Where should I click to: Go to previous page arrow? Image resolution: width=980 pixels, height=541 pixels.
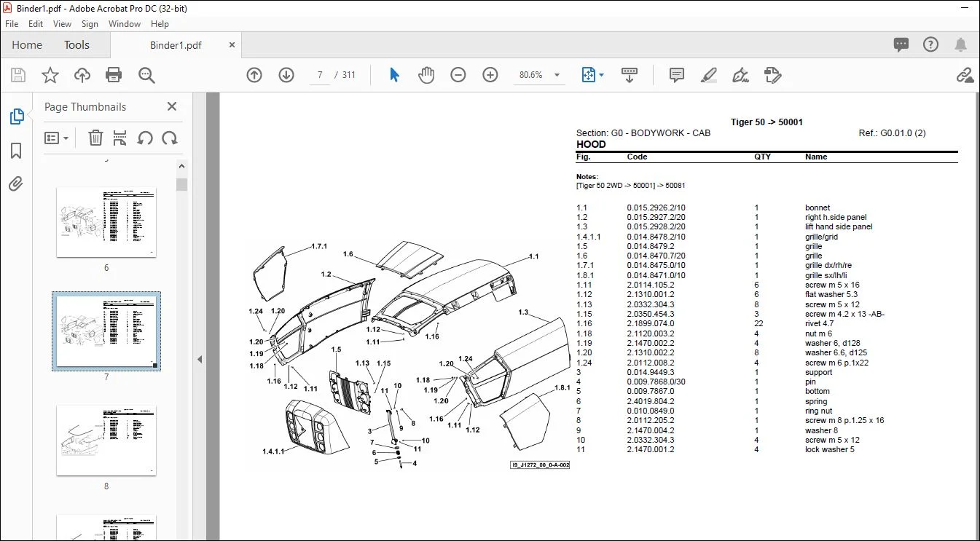(x=254, y=75)
